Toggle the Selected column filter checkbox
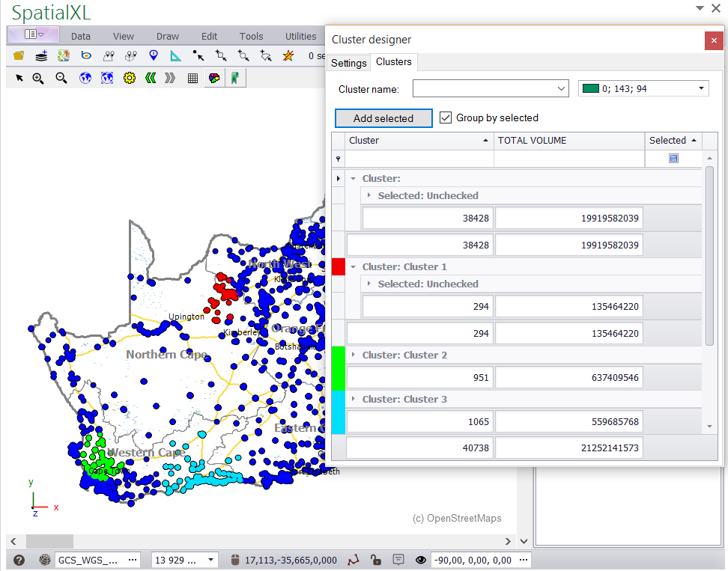Viewport: 728px width, 571px height. coord(673,159)
